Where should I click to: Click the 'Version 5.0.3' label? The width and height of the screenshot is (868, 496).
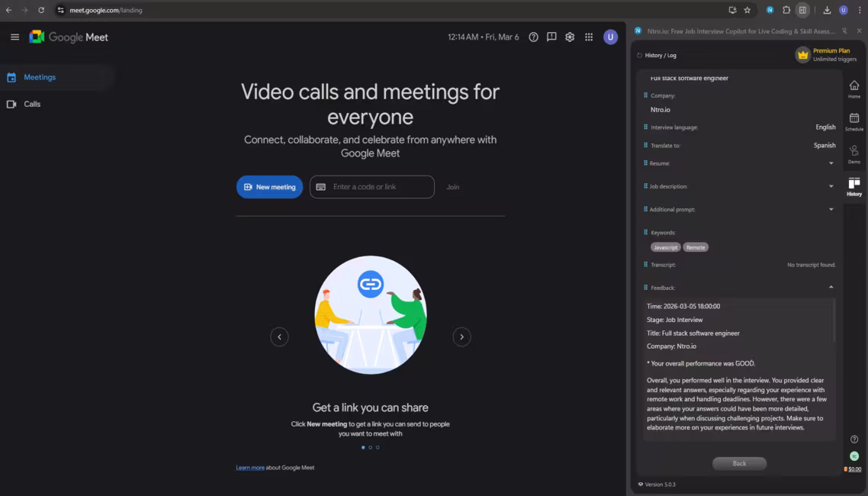660,485
